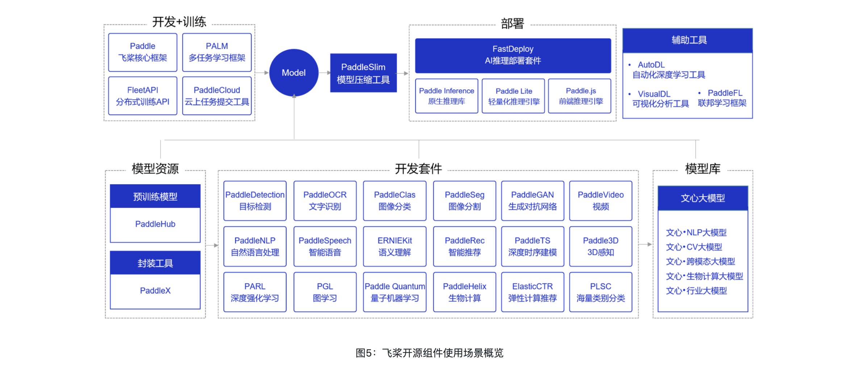Click the PaddleSlim 模型压缩工具 block
Viewport: 868px width, 367px height.
[363, 73]
